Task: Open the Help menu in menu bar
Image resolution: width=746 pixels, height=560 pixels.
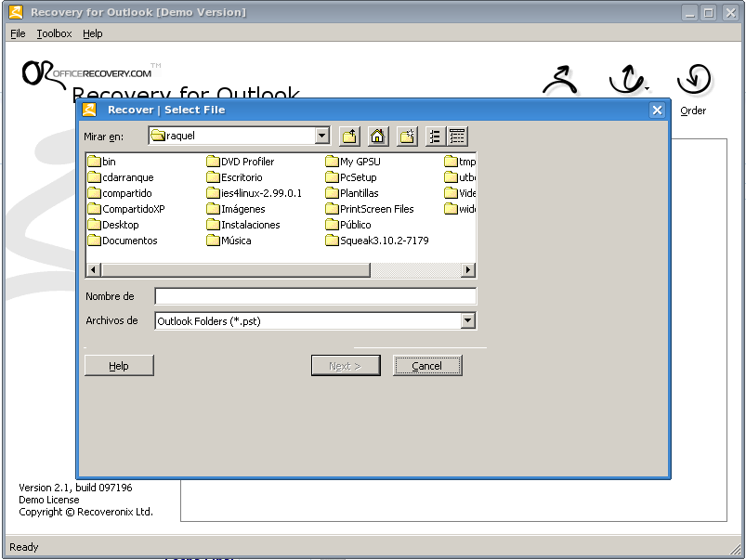Action: tap(92, 33)
